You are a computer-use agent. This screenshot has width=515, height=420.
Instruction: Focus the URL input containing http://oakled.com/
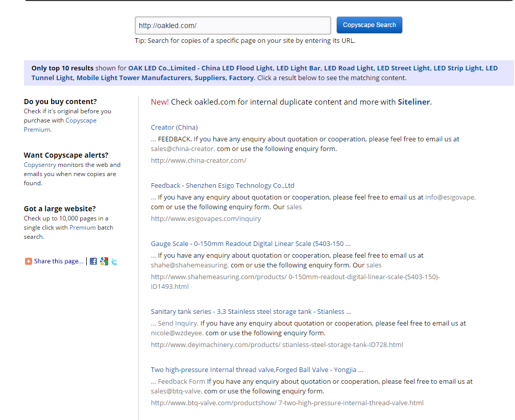click(233, 26)
